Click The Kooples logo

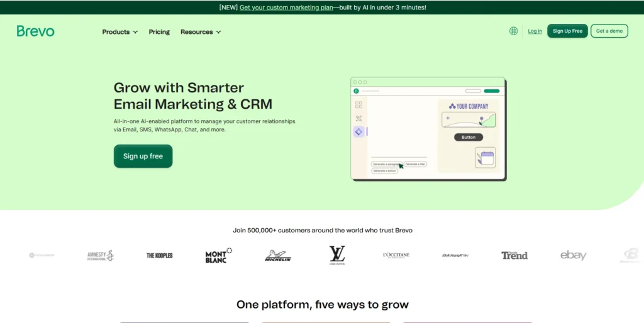(x=159, y=255)
